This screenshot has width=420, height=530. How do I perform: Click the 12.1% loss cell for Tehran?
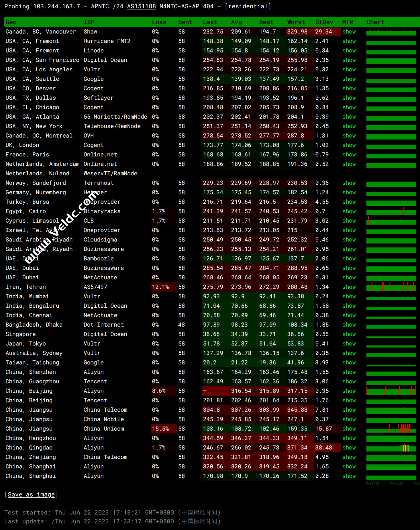[x=164, y=287]
